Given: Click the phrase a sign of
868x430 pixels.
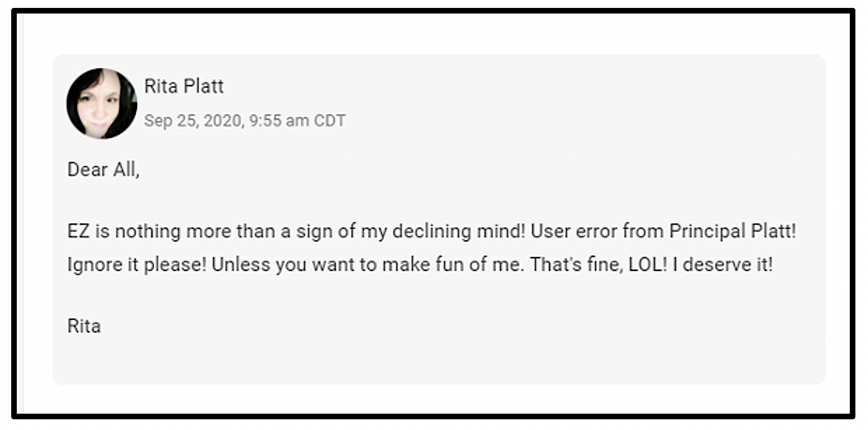Looking at the screenshot, I should (318, 231).
